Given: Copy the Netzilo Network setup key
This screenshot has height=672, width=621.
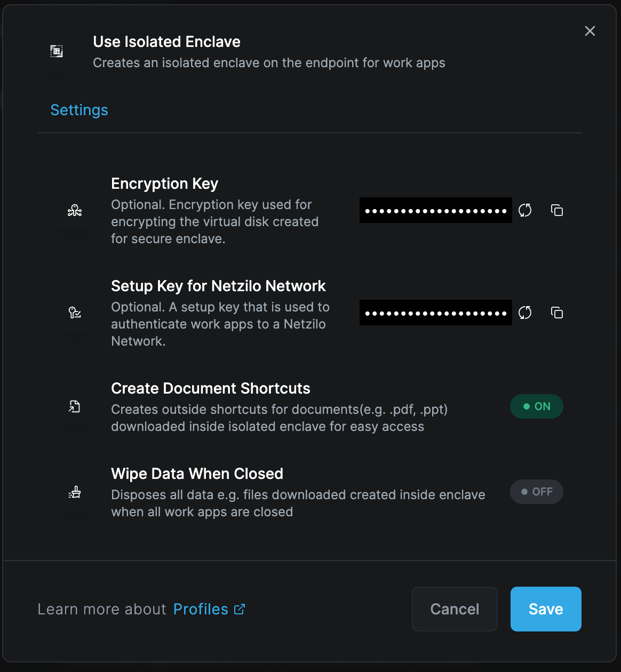Looking at the screenshot, I should point(557,313).
